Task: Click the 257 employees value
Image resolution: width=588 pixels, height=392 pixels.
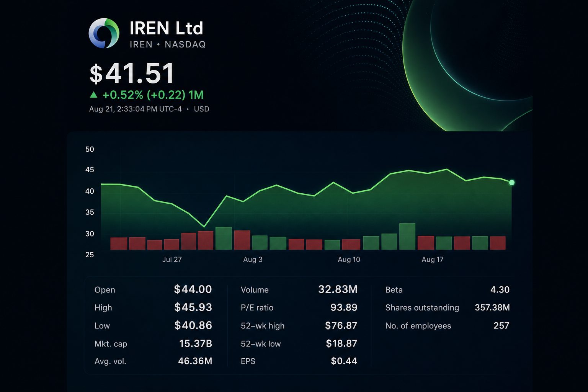Action: pos(501,326)
